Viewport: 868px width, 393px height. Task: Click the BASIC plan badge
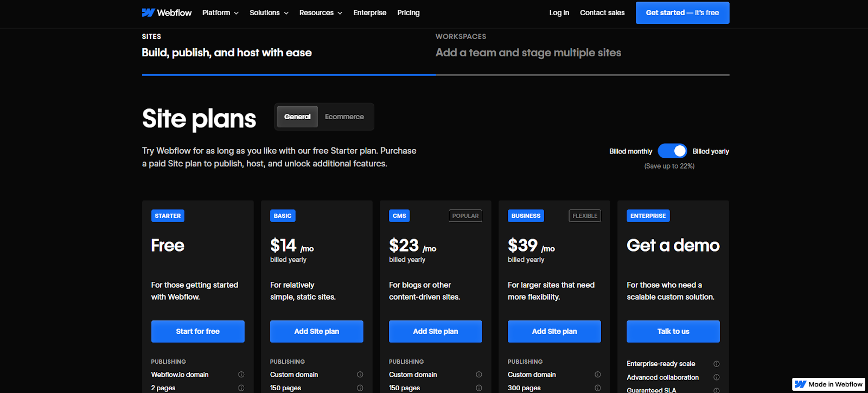(x=283, y=216)
